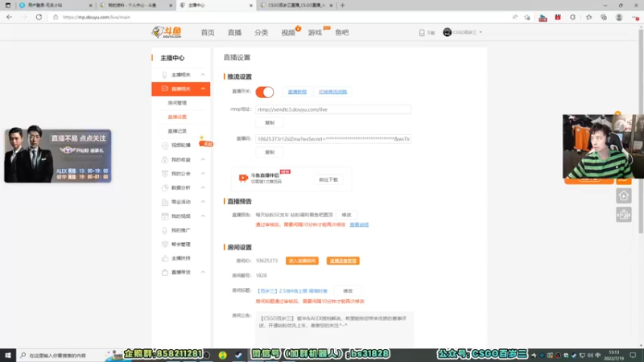Click the Windows Start button
The width and height of the screenshot is (644, 362).
coord(8,356)
